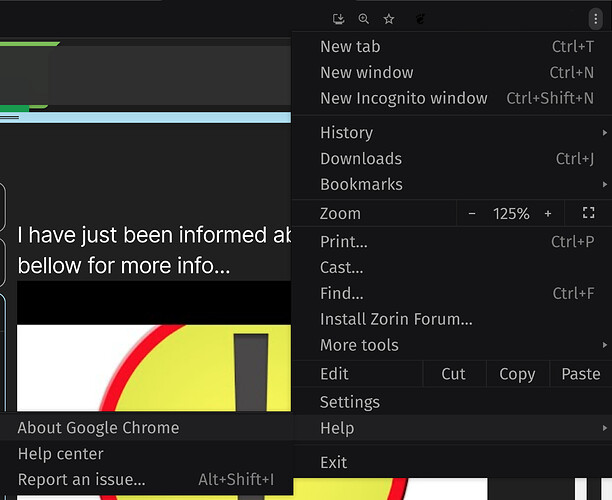The width and height of the screenshot is (612, 500).
Task: Expand the Bookmarks submenu
Action: coord(452,184)
